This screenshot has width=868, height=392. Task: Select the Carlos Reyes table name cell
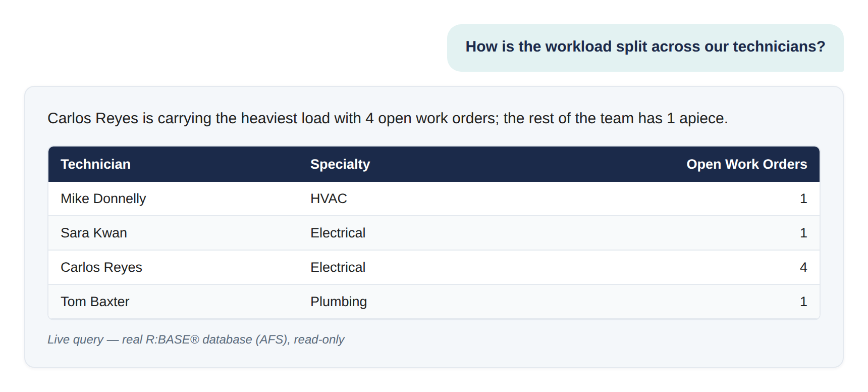(x=101, y=267)
